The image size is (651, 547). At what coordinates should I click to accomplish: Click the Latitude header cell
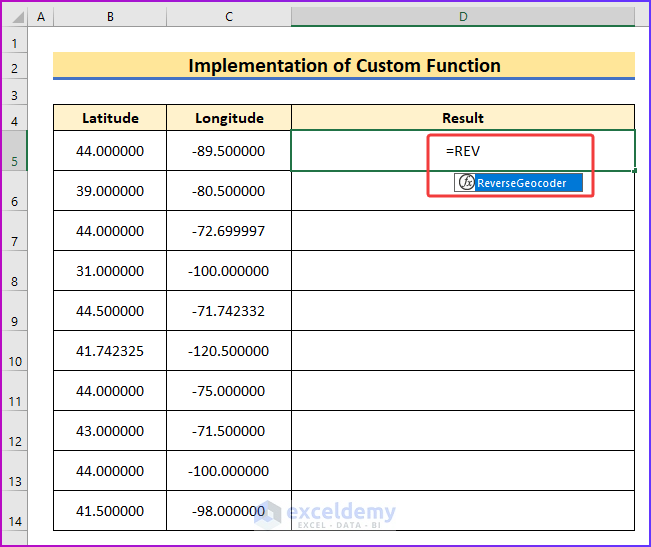click(x=110, y=118)
